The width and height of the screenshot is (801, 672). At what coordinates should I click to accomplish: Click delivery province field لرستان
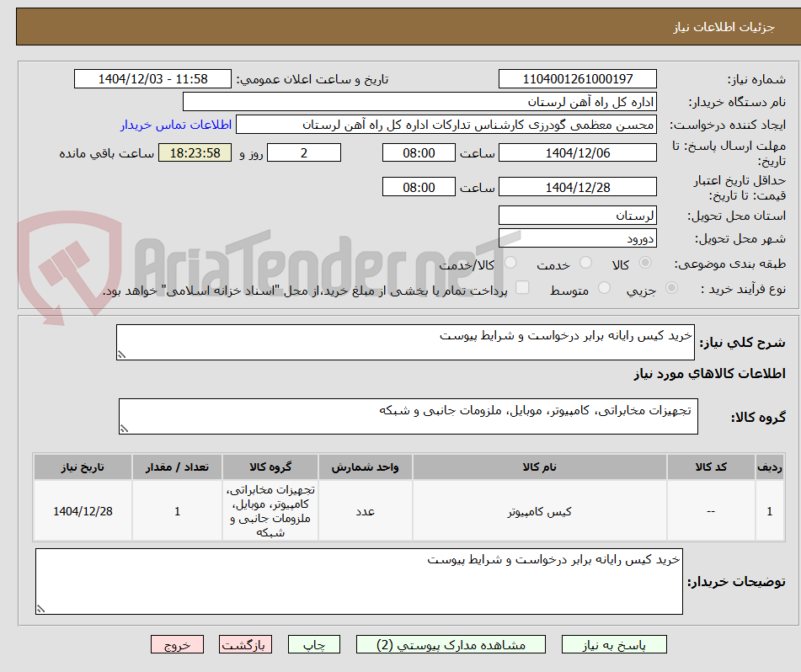pyautogui.click(x=577, y=216)
